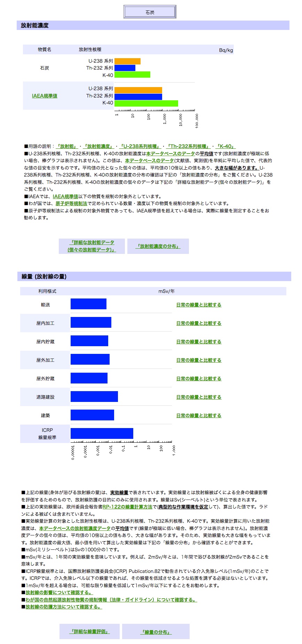Click the 「詳細な線量評価」 button

(90, 631)
